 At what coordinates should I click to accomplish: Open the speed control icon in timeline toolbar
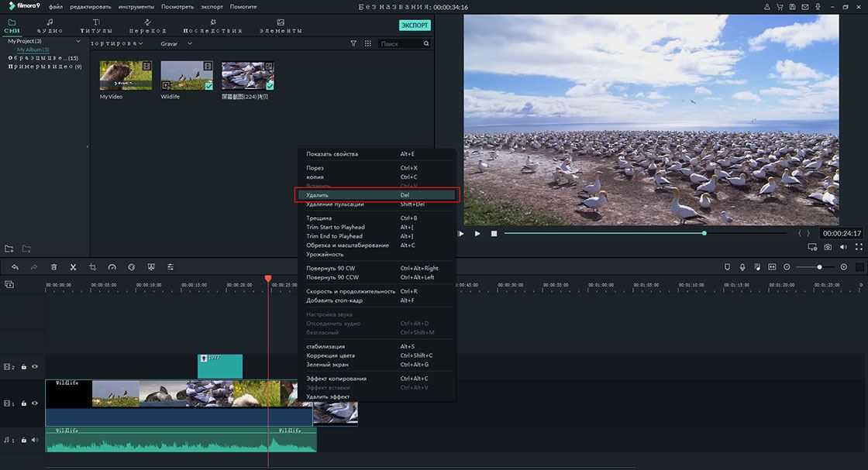click(112, 267)
